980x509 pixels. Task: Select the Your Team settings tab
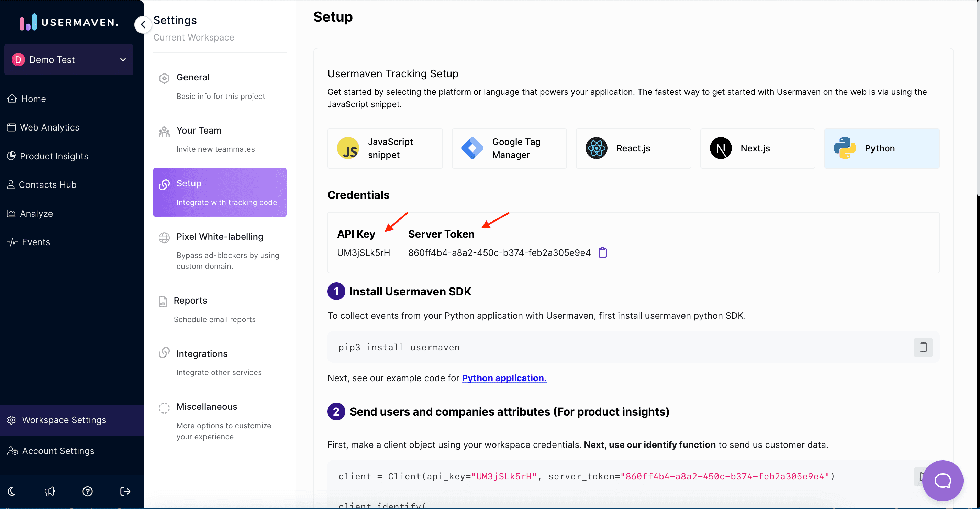tap(220, 139)
